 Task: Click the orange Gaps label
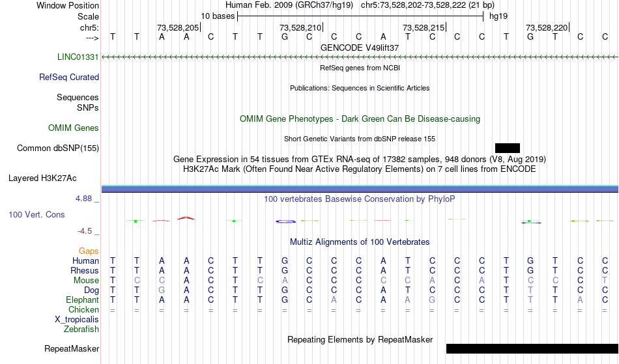click(89, 251)
